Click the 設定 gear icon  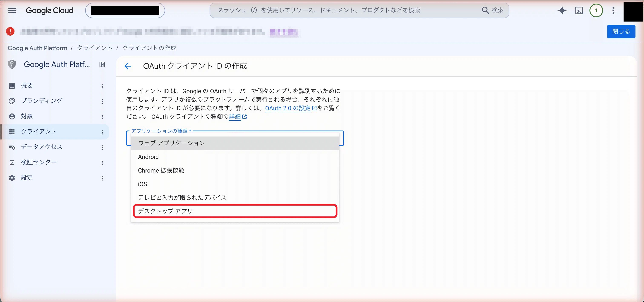tap(12, 178)
